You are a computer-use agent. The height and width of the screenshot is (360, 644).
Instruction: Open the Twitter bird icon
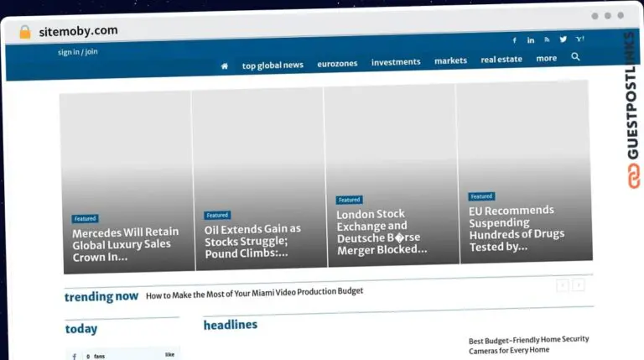coord(563,39)
